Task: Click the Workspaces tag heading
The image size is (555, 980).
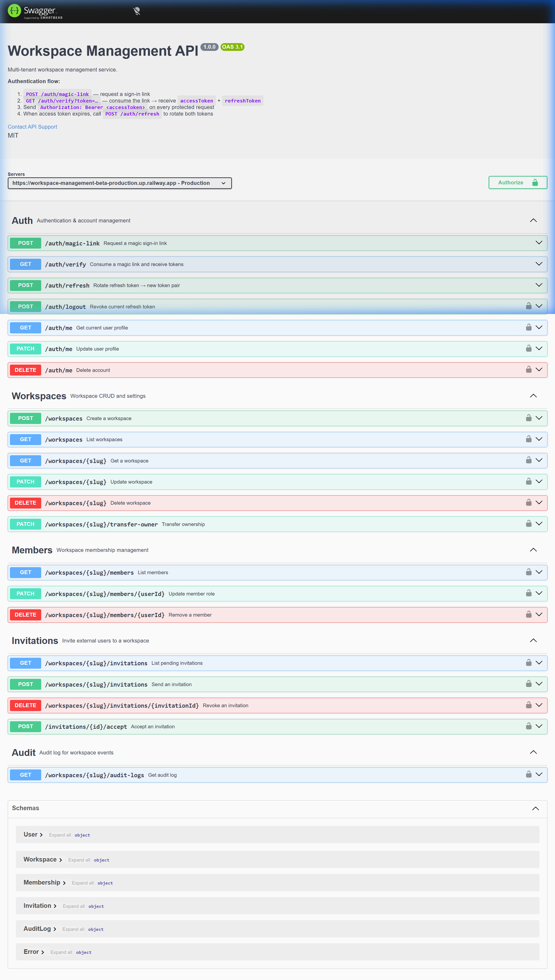Action: [39, 396]
